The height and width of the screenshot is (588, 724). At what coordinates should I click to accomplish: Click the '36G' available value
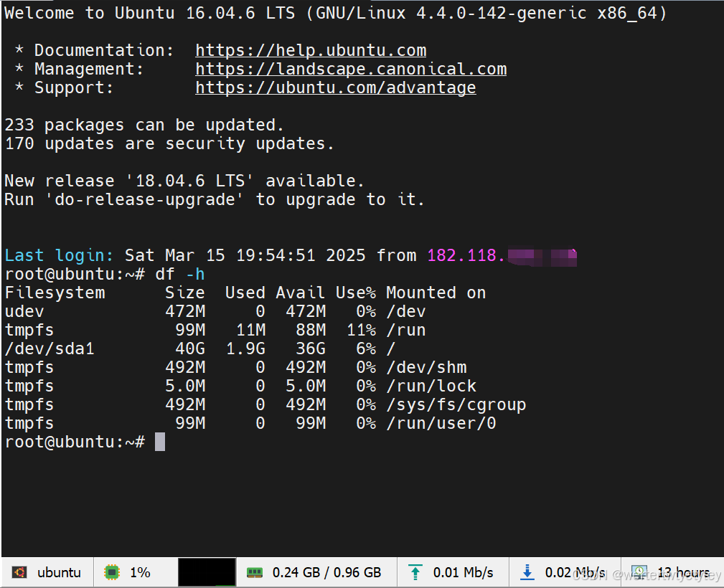[x=310, y=349]
